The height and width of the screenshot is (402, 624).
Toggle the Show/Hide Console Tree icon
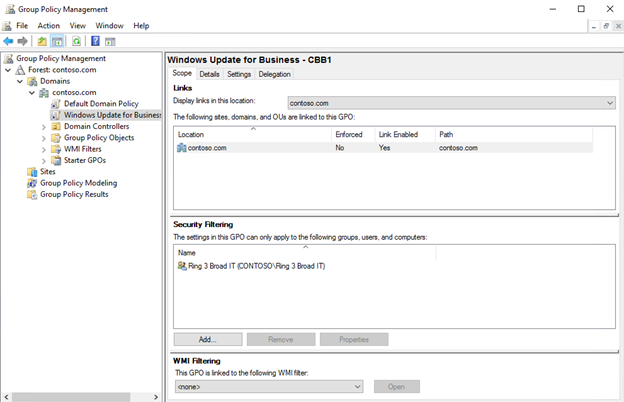58,41
